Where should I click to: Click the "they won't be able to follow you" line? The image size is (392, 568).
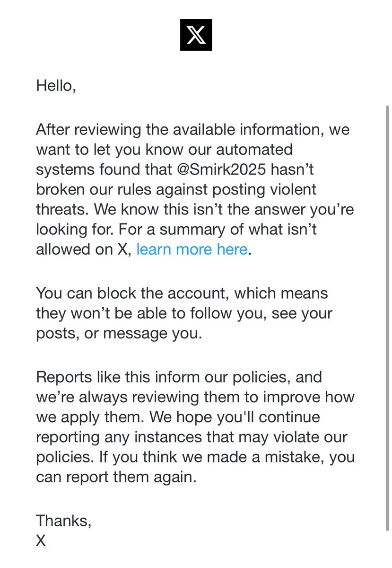(184, 313)
